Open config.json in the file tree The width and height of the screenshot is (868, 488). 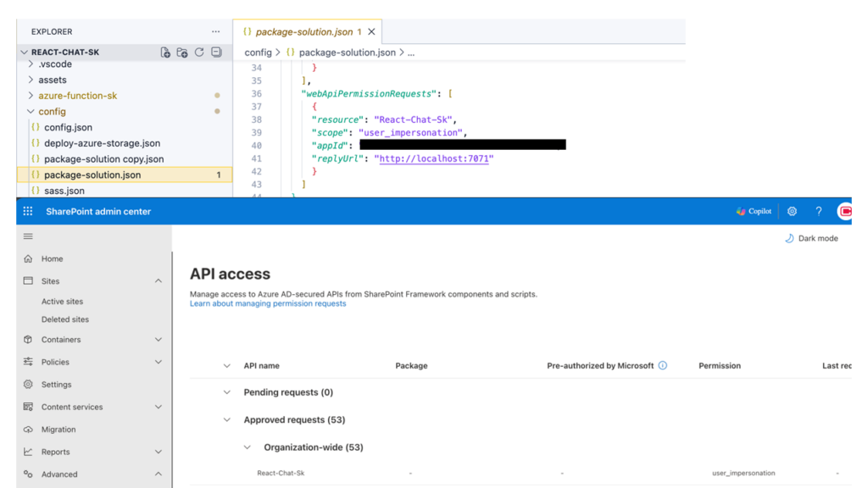coord(68,127)
